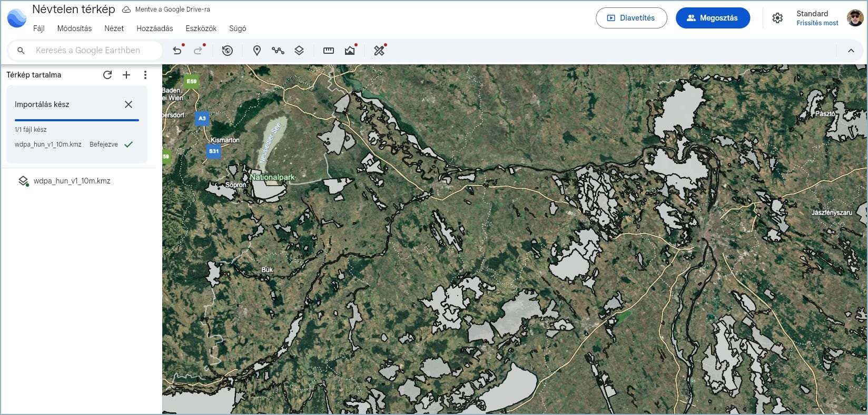Click Frissítés most upgrade link

click(x=817, y=23)
